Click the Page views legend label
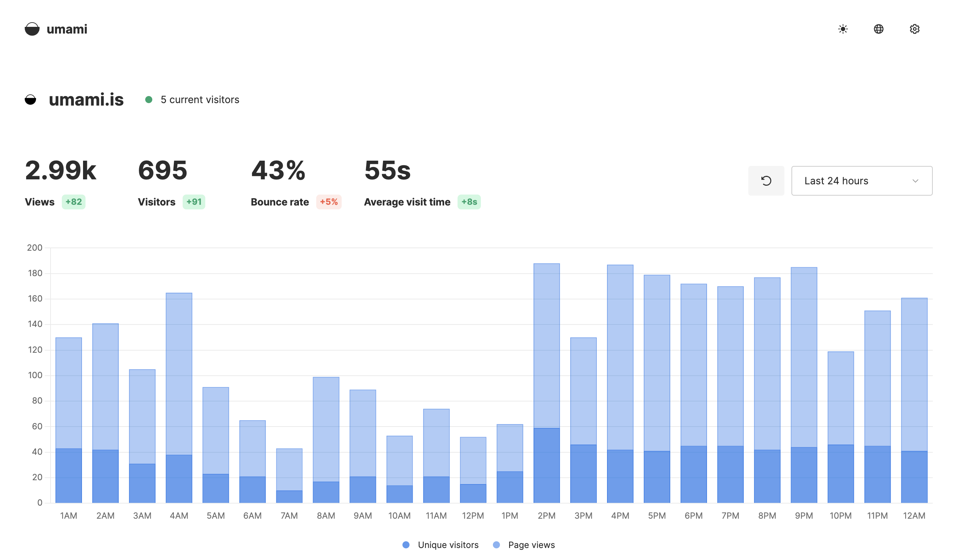 coord(531,545)
